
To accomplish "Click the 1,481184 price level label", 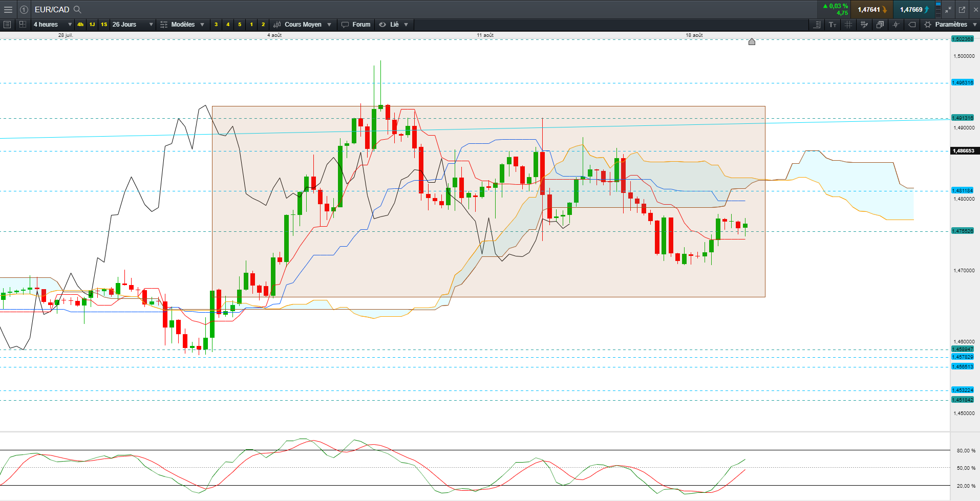I will coord(963,190).
